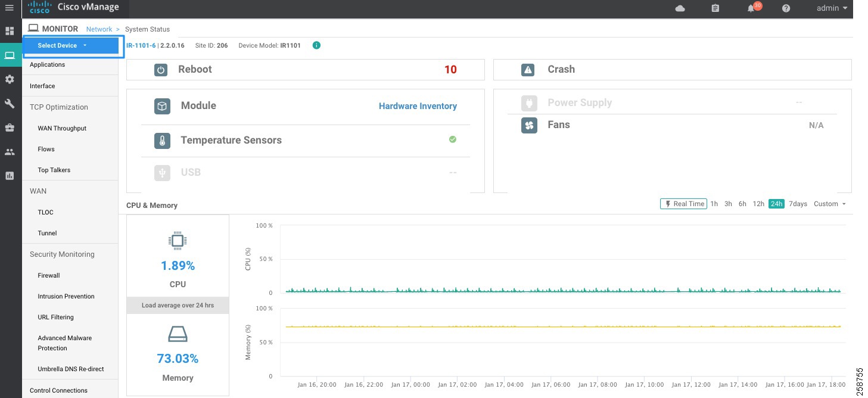Click the device info icon beside IR1101
Screen dimensions: 868x398
[x=316, y=45]
